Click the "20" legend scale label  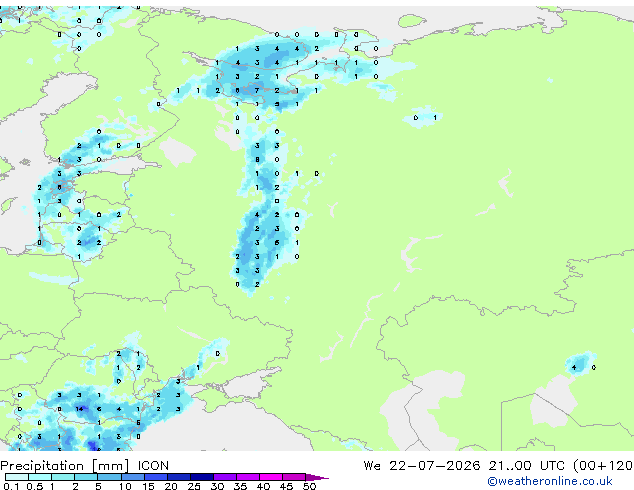click(171, 486)
